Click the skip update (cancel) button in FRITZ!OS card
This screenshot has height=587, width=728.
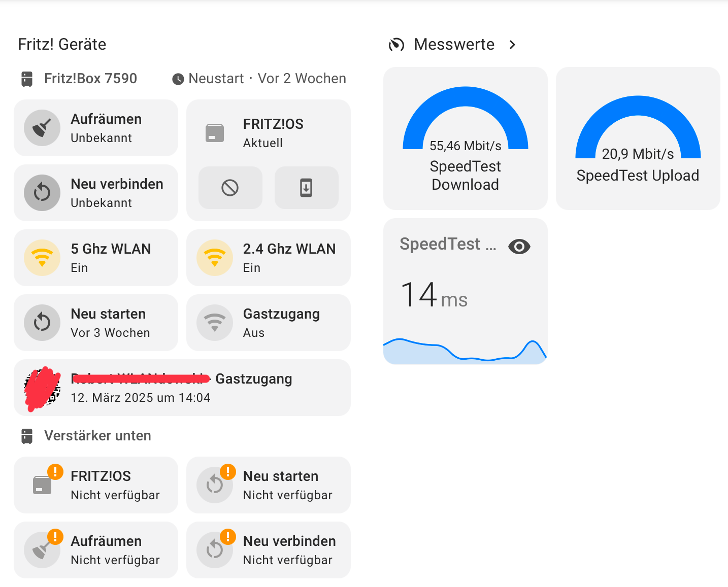coord(230,188)
